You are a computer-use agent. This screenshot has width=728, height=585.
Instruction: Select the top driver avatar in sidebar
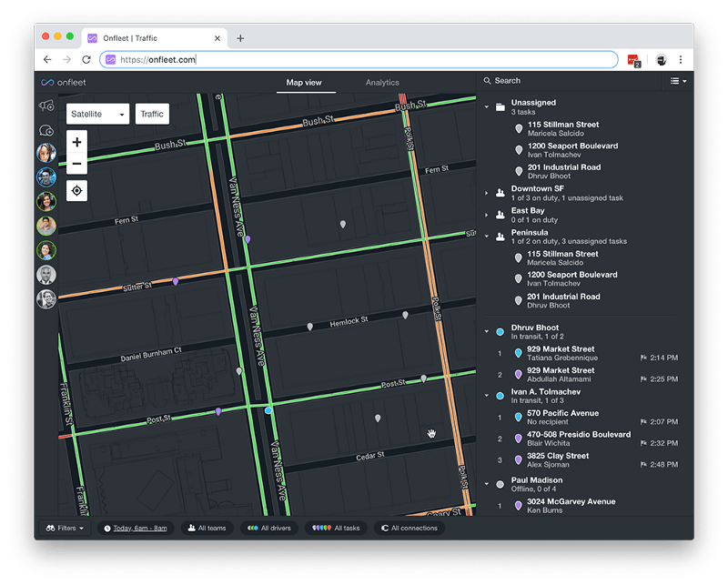tap(46, 153)
